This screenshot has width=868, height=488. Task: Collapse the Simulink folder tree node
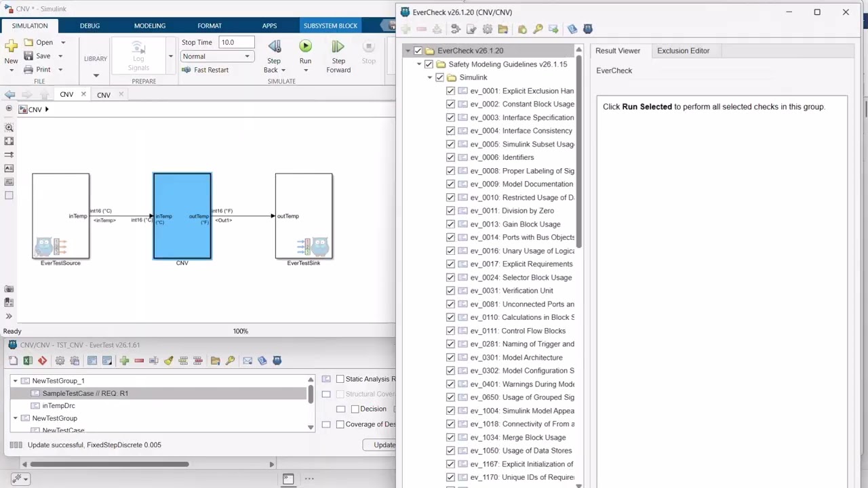(x=430, y=77)
